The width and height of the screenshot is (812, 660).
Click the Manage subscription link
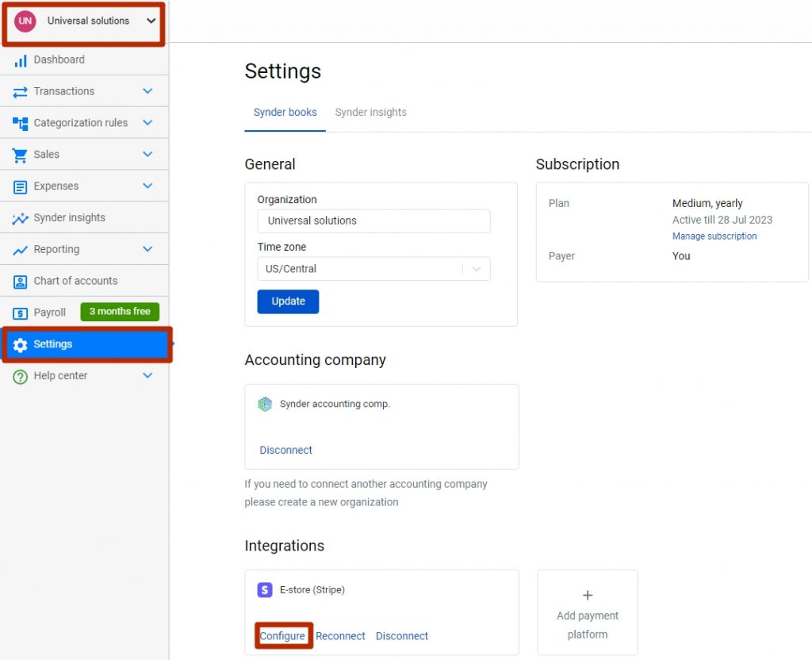(714, 236)
